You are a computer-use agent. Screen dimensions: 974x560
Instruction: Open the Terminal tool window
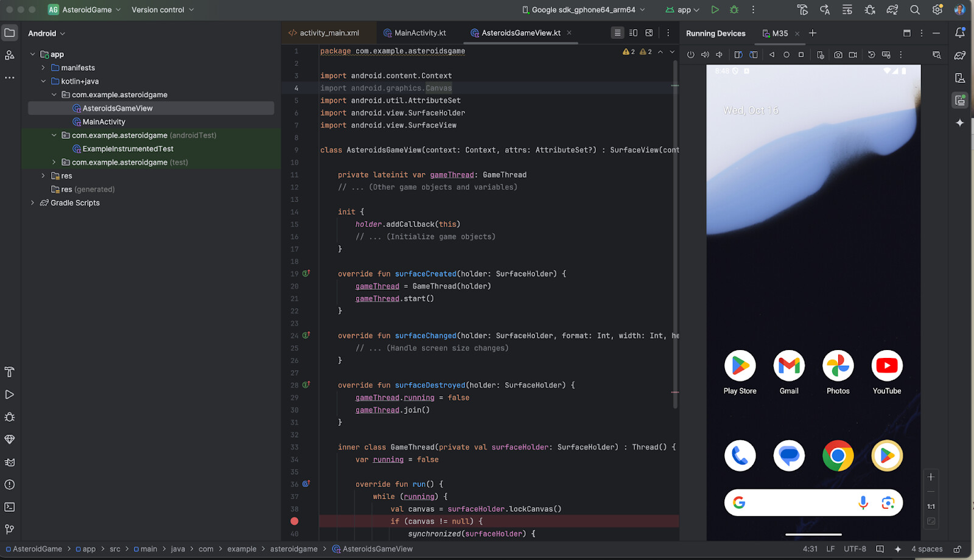10,507
